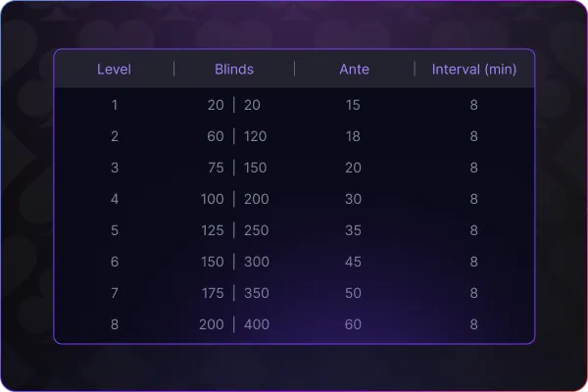Click the small blind value 60

click(216, 136)
